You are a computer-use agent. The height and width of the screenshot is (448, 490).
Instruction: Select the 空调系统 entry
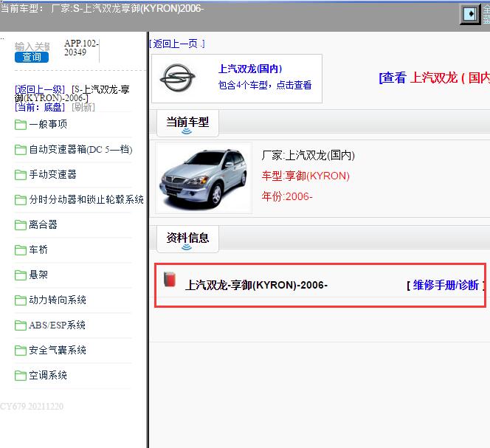coord(48,375)
